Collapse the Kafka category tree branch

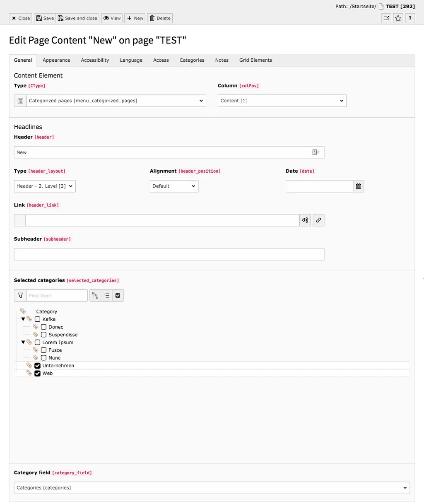(x=23, y=319)
